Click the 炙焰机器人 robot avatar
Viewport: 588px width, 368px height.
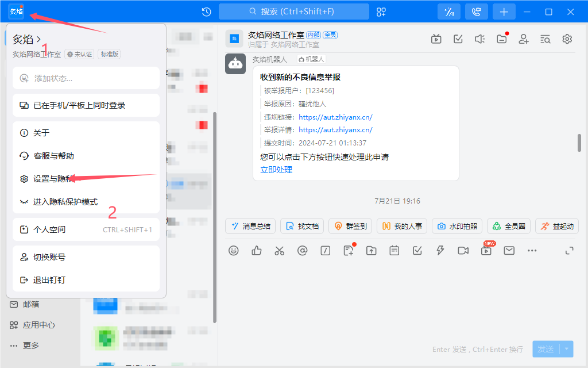point(235,63)
